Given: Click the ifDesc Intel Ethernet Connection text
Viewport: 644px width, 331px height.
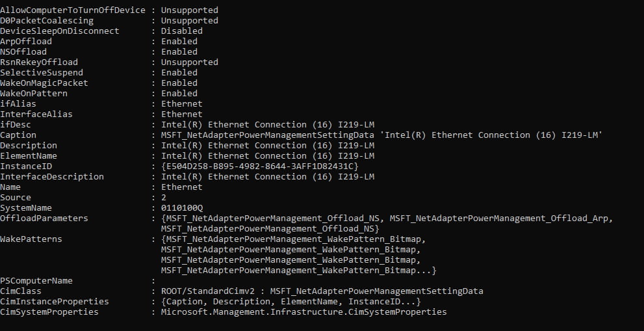Looking at the screenshot, I should coord(267,125).
